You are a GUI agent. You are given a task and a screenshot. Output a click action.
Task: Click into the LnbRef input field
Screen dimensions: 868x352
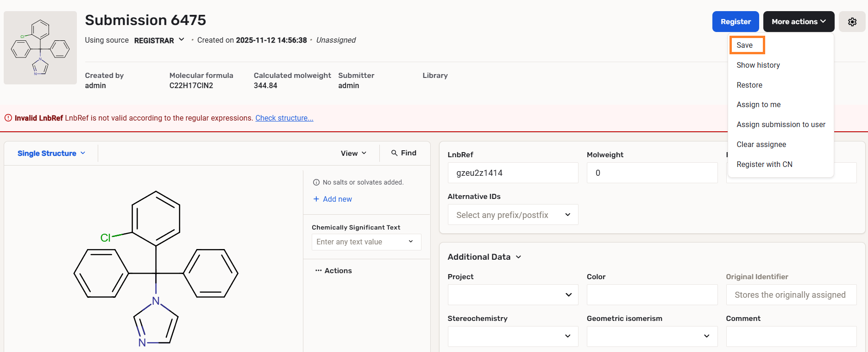[513, 173]
